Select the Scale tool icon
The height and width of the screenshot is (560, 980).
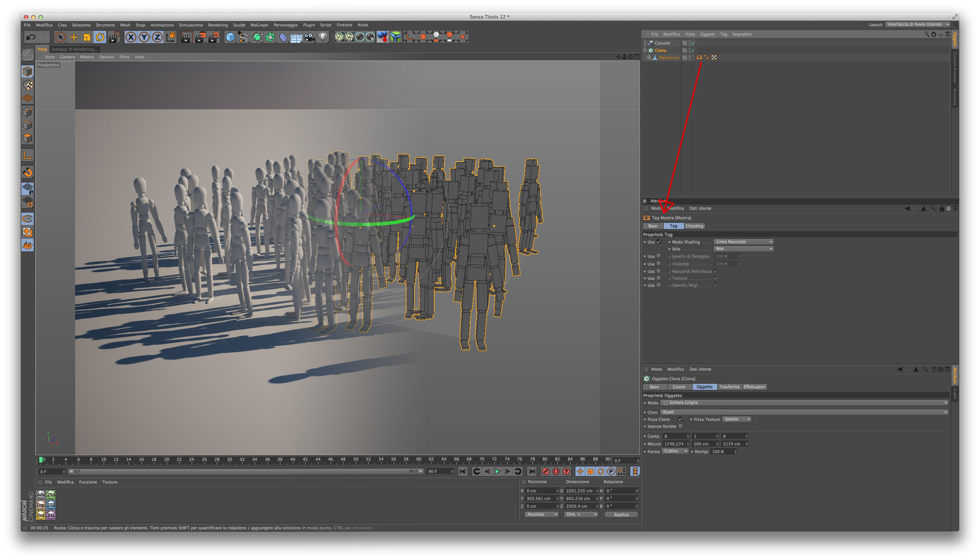(87, 37)
